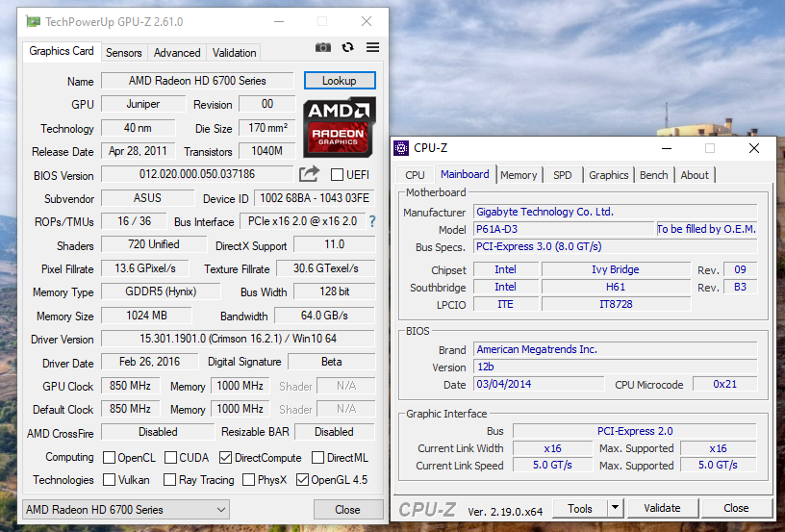The image size is (785, 532).
Task: Click the Subvendor ASUS value
Action: coord(148,197)
